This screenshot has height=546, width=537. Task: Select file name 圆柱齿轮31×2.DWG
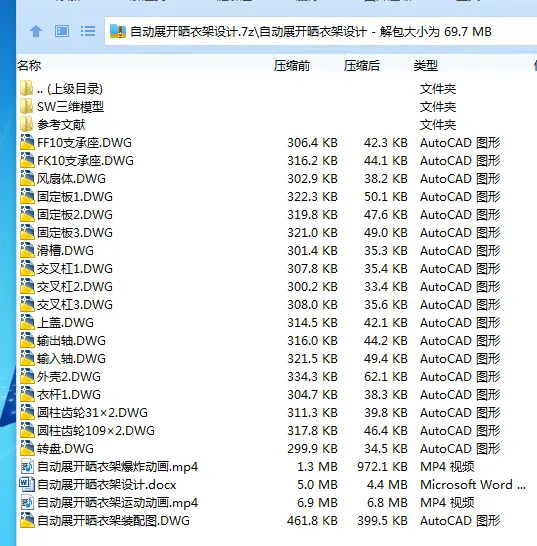coord(92,413)
